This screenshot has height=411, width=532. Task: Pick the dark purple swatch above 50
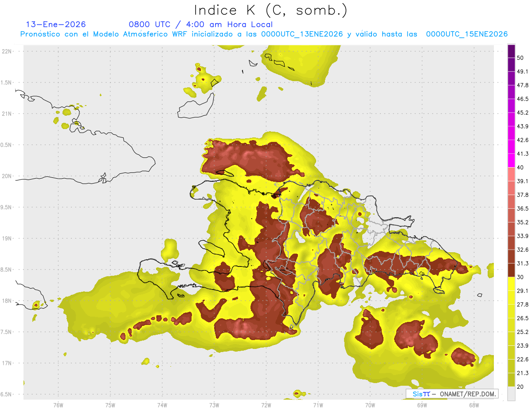(x=511, y=51)
